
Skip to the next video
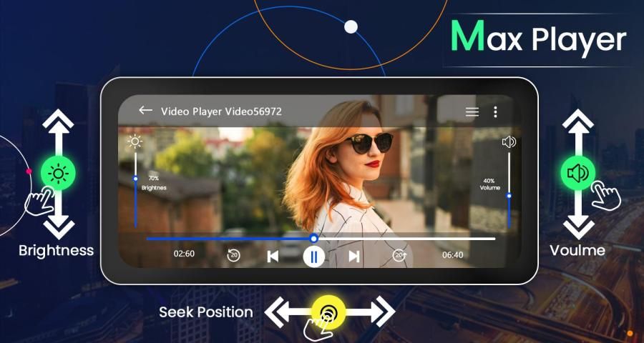tap(353, 256)
